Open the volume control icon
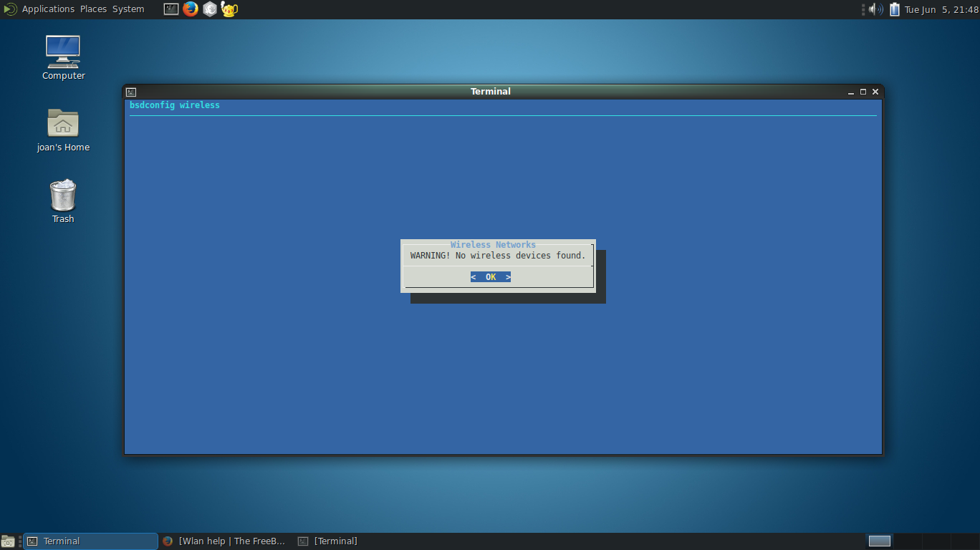Viewport: 980px width, 550px height. (875, 9)
